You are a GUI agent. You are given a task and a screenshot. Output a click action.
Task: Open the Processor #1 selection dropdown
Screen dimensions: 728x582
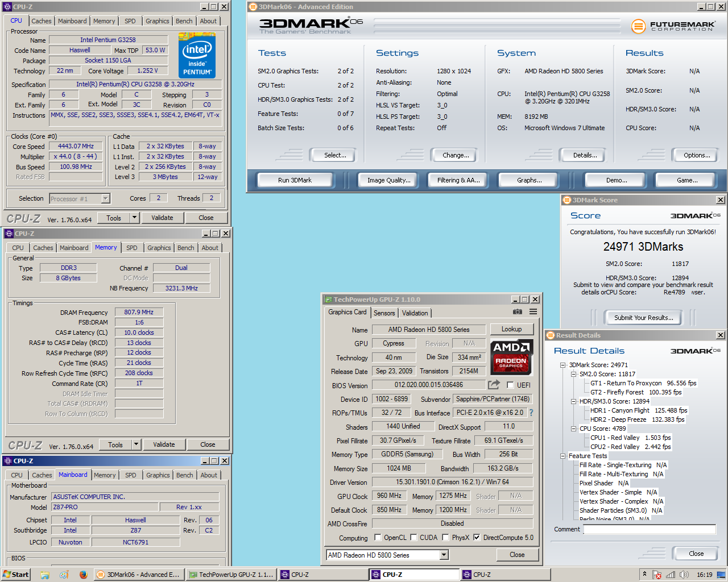tap(105, 198)
